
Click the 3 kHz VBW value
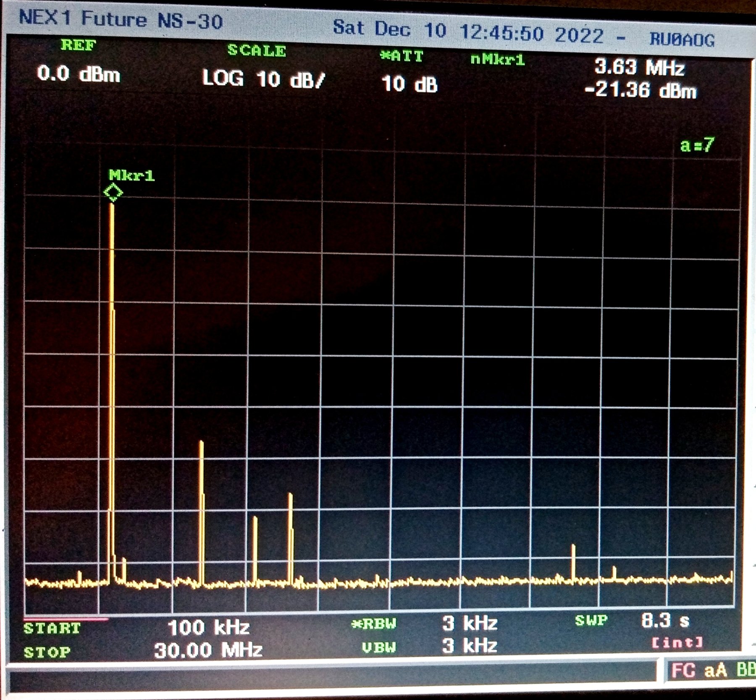(x=470, y=645)
